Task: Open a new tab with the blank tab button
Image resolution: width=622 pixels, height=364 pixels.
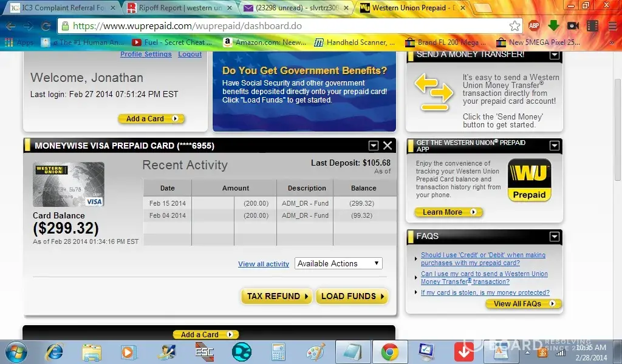Action: (x=483, y=8)
